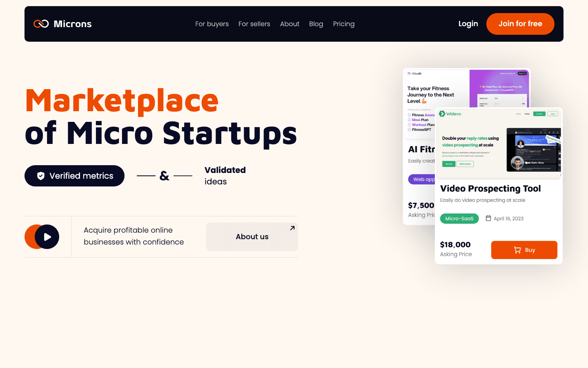Click the Join for free button
The image size is (588, 368).
(520, 24)
